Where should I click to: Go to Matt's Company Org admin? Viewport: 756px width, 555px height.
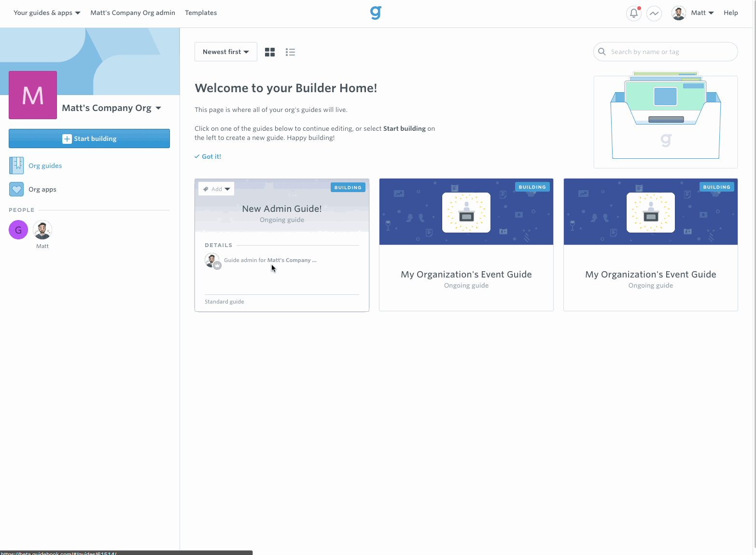click(x=133, y=13)
